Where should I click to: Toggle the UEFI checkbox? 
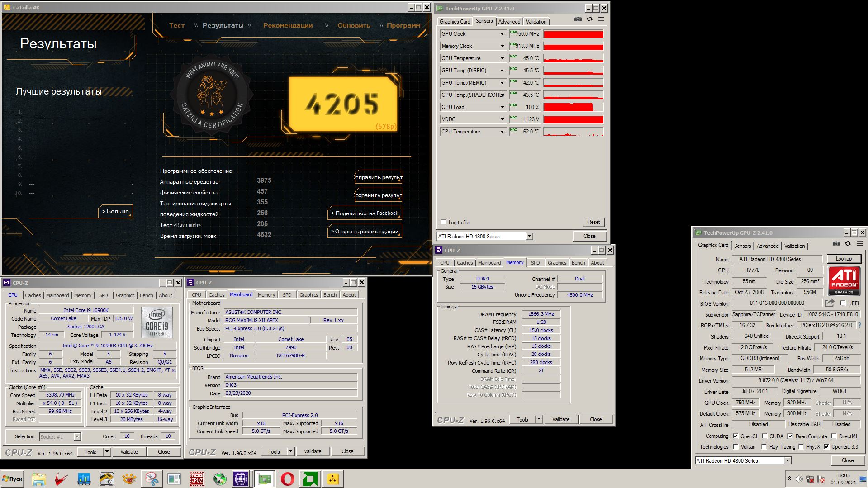pyautogui.click(x=843, y=303)
